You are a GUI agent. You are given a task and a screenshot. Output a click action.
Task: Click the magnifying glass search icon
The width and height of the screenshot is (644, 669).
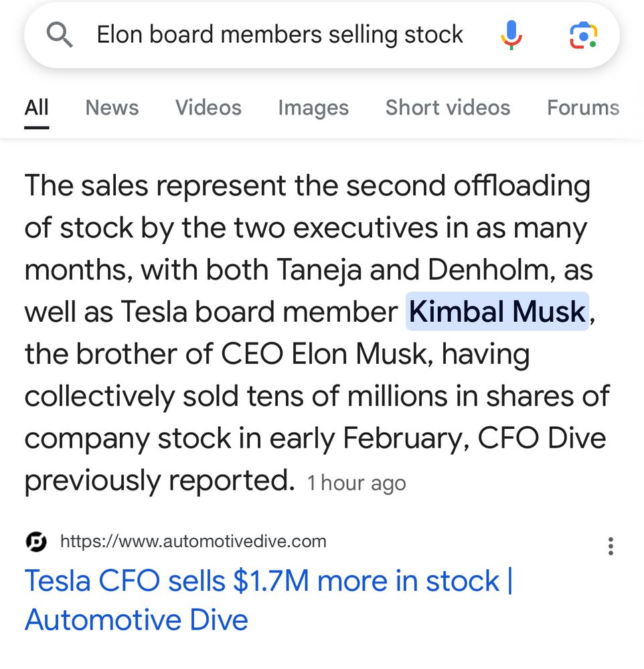point(60,35)
